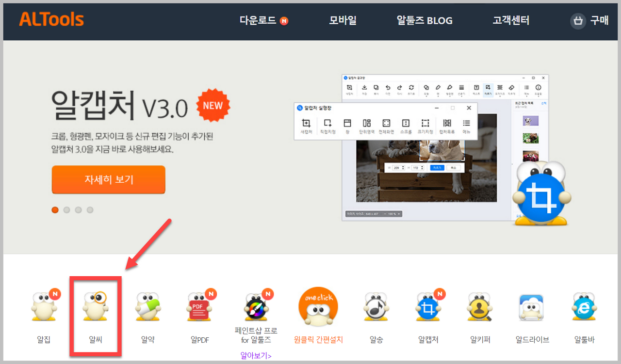The width and height of the screenshot is (621, 364).
Task: Click the shopping basket 구매 icon
Action: [578, 21]
